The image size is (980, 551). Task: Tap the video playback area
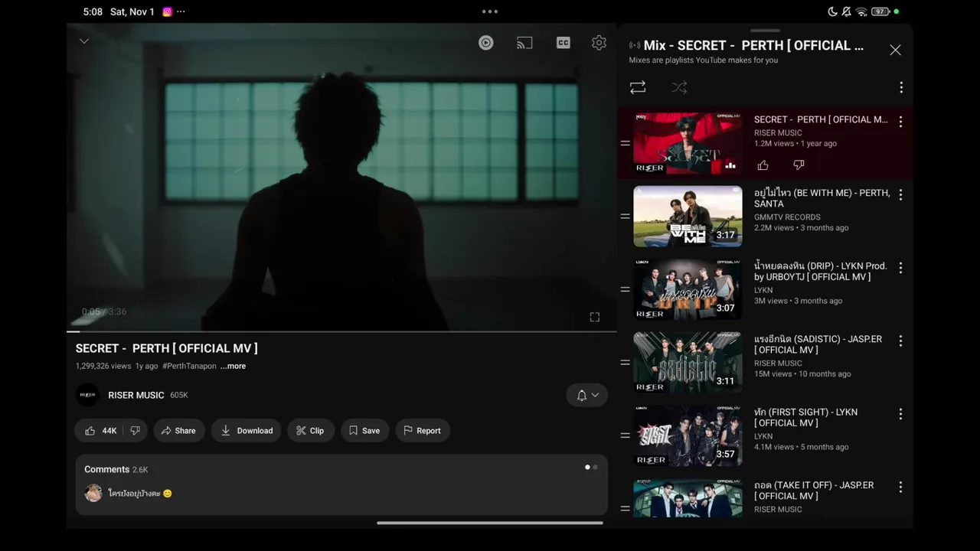(x=341, y=177)
